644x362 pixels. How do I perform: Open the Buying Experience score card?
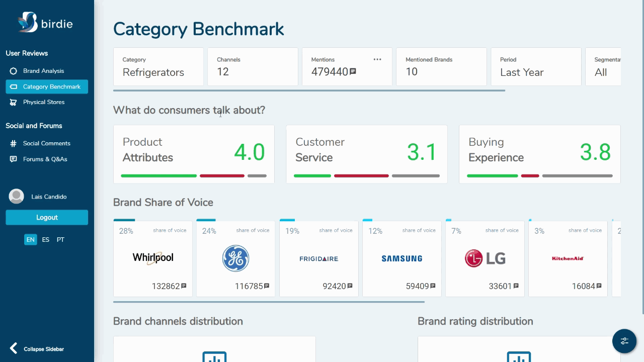click(x=540, y=154)
